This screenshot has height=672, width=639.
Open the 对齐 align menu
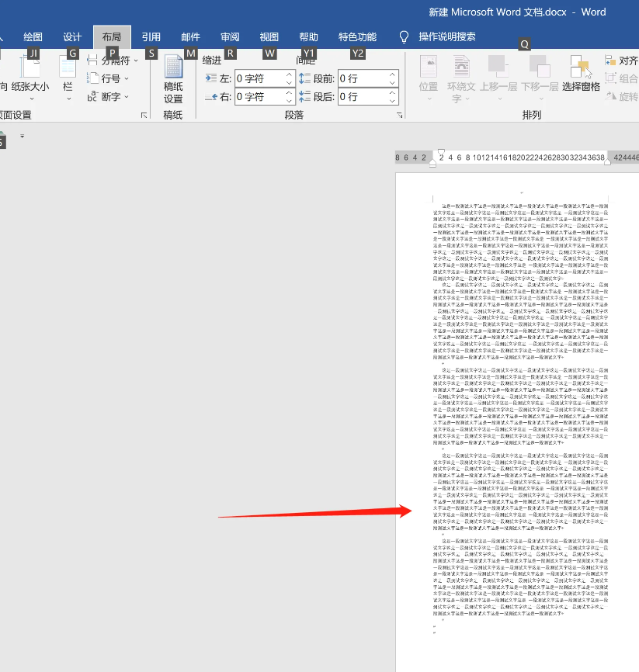621,61
